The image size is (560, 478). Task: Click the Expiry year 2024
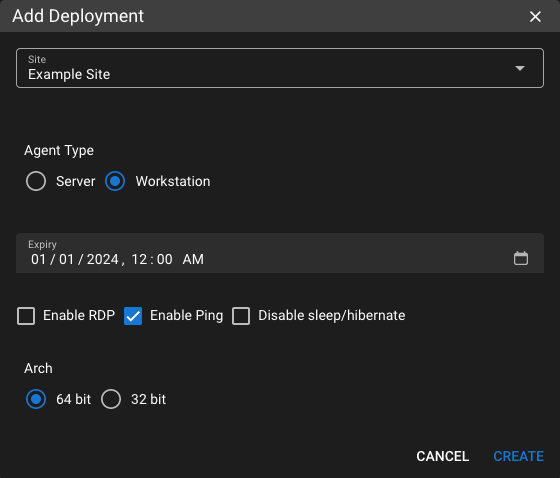102,259
